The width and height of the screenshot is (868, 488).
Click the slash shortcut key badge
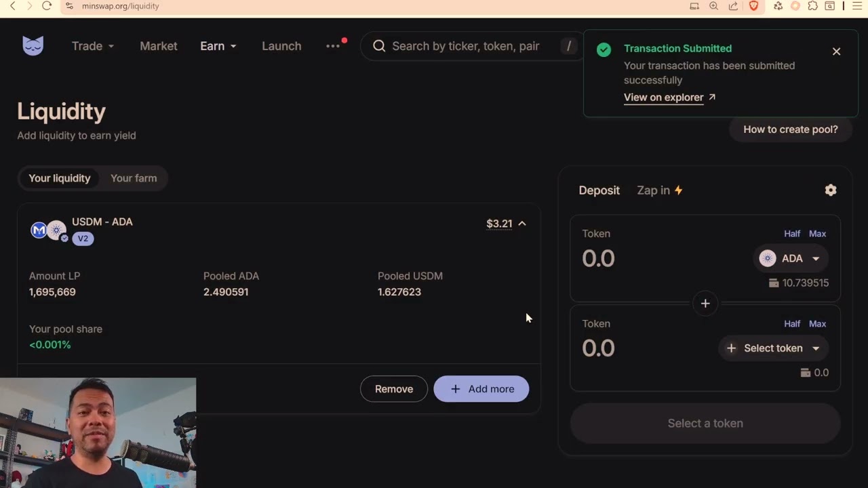(568, 46)
